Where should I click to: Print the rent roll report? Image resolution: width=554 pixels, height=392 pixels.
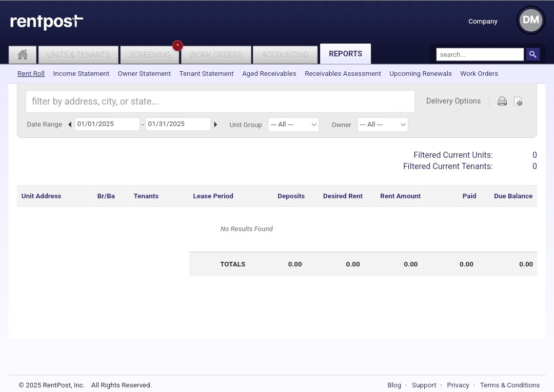click(502, 101)
